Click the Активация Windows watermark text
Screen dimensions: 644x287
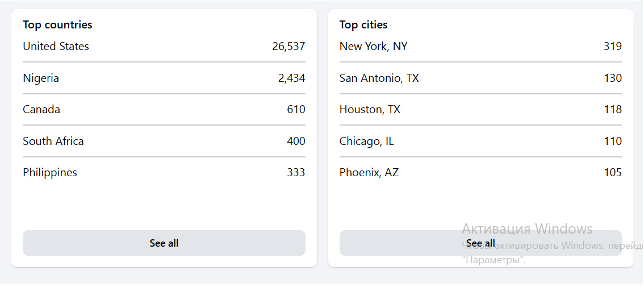coord(527,228)
